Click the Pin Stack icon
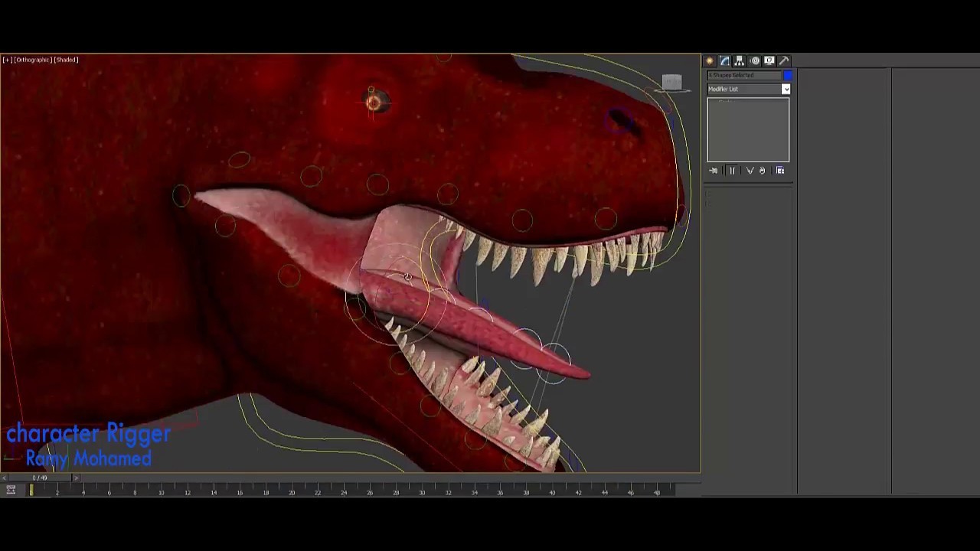 tap(712, 170)
